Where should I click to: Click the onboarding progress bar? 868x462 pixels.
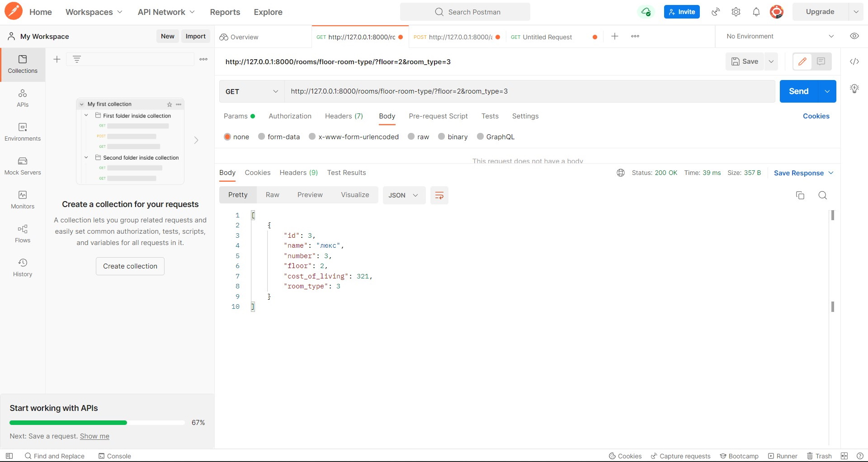pos(96,423)
